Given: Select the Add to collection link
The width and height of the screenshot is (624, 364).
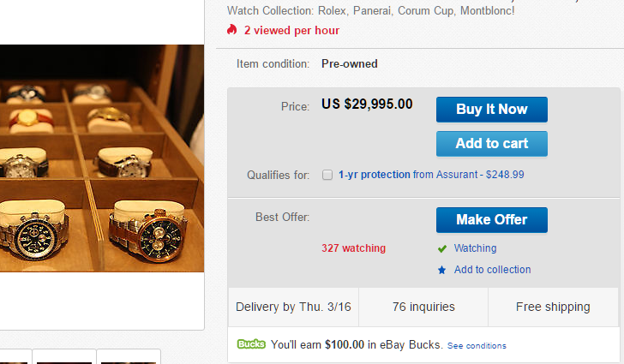Looking at the screenshot, I should [x=492, y=270].
